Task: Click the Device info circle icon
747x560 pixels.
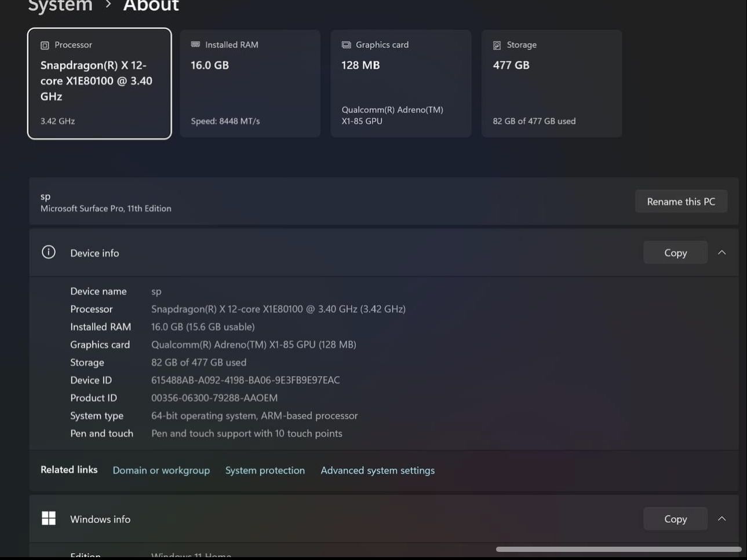Action: pos(49,252)
